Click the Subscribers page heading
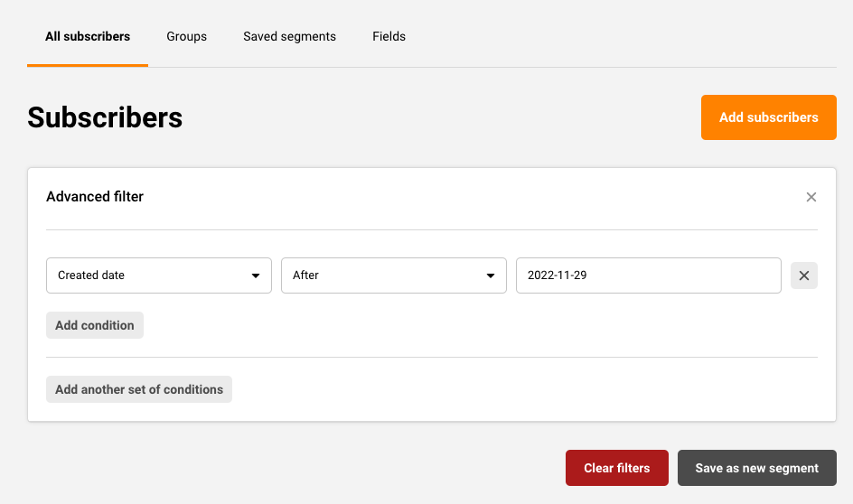Image resolution: width=853 pixels, height=504 pixels. click(105, 117)
